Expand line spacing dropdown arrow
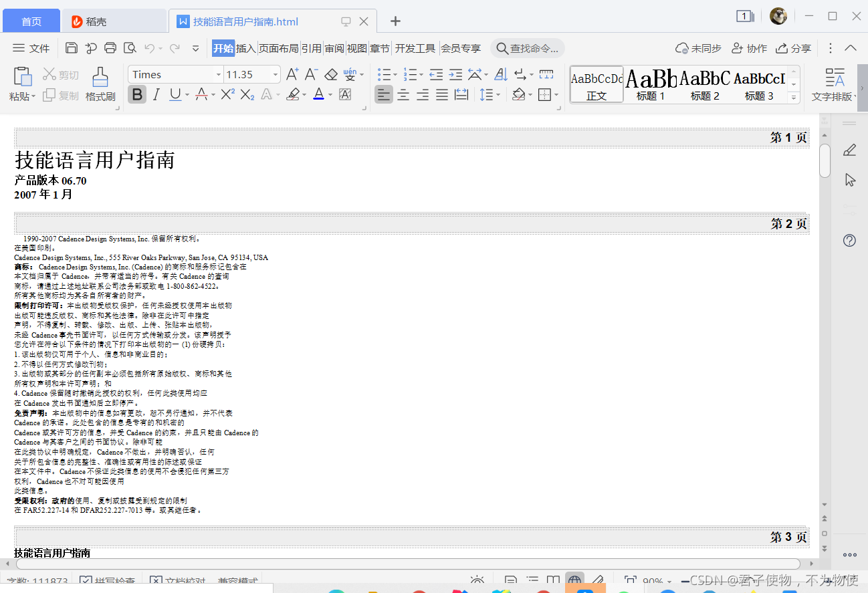The height and width of the screenshot is (593, 868). click(498, 95)
